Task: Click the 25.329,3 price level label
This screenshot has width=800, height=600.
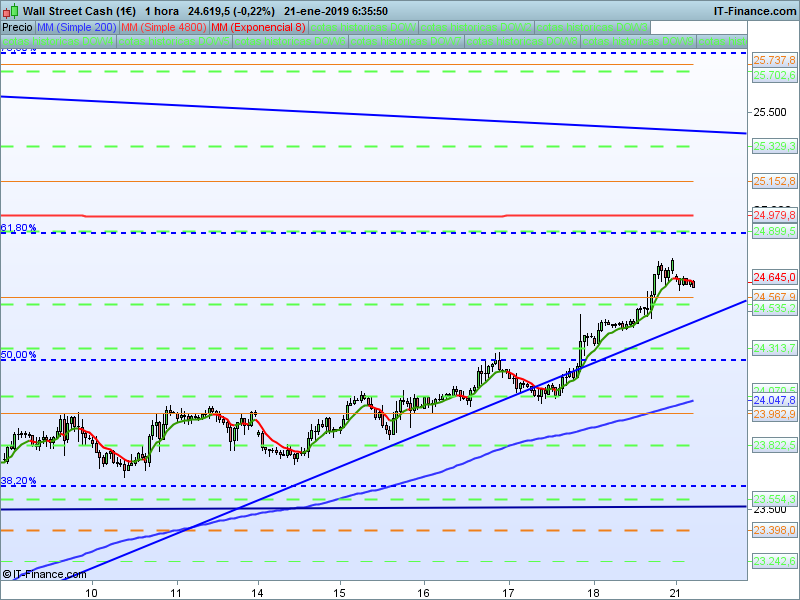Action: [x=774, y=146]
